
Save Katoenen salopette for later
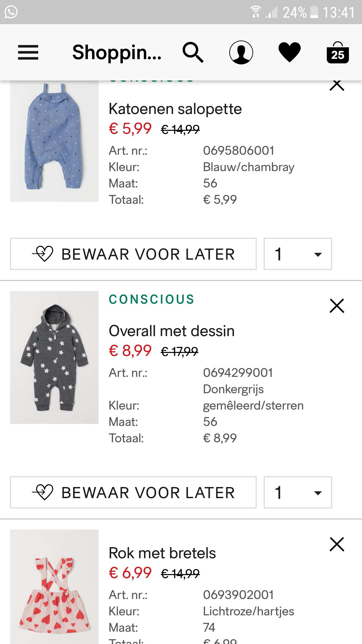(133, 254)
